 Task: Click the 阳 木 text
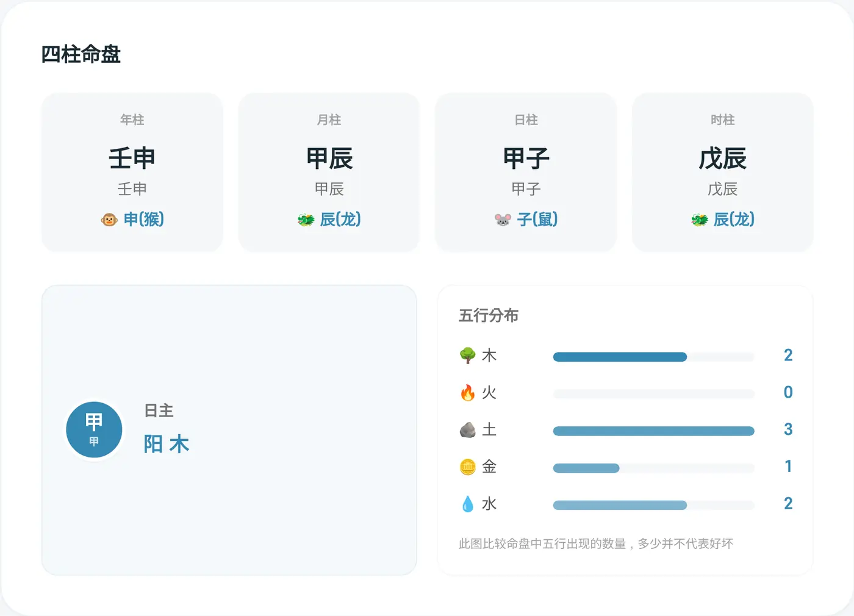[167, 444]
